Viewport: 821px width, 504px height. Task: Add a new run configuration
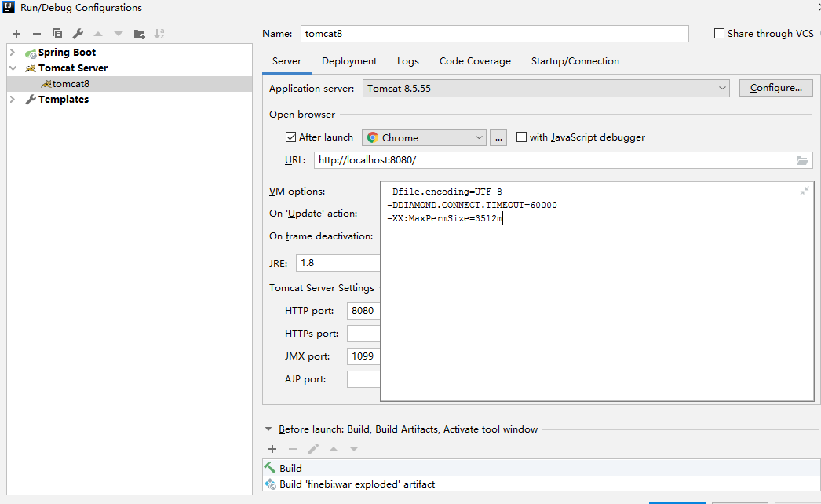(x=16, y=34)
